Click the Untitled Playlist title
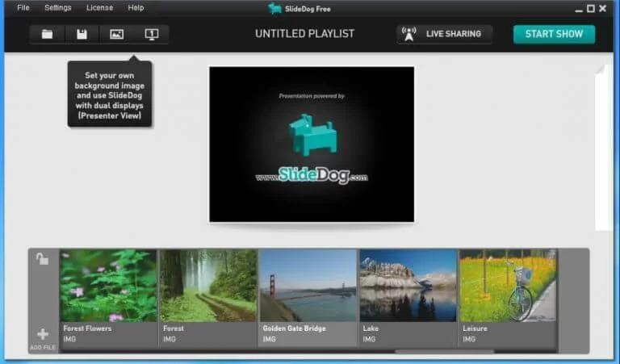This screenshot has width=620, height=364. click(304, 34)
